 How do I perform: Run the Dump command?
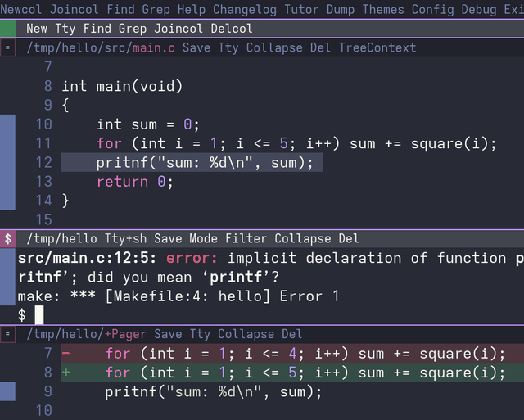341,9
